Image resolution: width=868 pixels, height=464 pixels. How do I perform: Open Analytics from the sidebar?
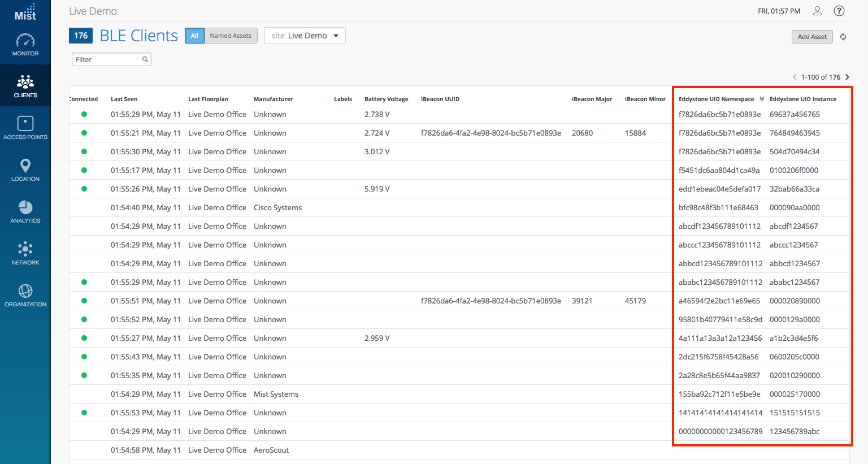25,212
